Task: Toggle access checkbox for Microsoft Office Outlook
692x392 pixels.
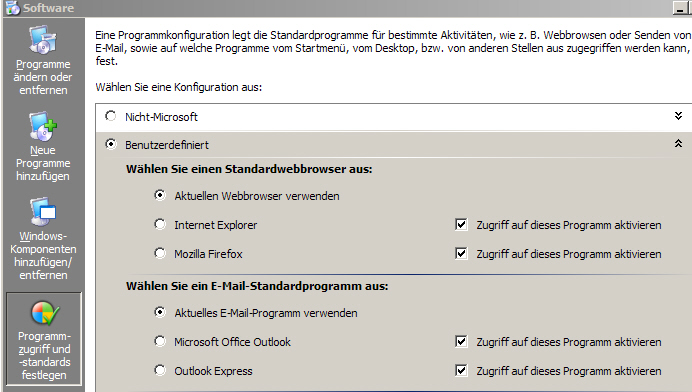Action: [x=461, y=341]
